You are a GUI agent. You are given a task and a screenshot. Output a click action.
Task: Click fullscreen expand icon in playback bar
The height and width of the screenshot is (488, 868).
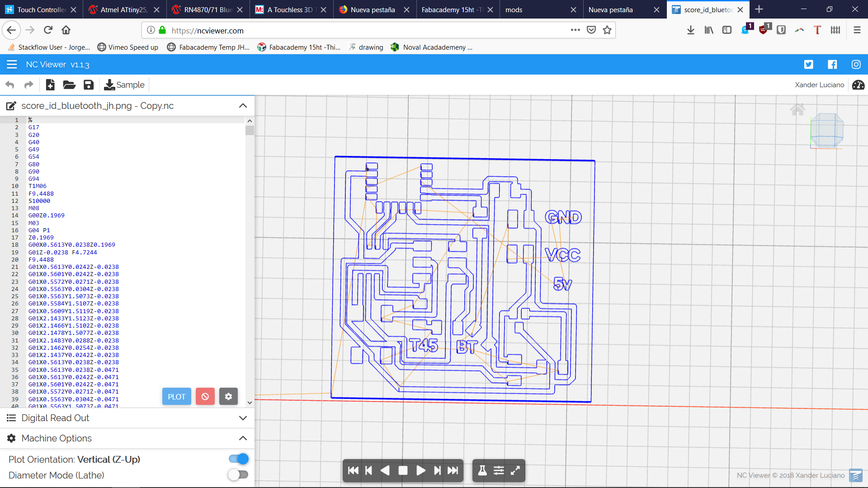pyautogui.click(x=515, y=470)
